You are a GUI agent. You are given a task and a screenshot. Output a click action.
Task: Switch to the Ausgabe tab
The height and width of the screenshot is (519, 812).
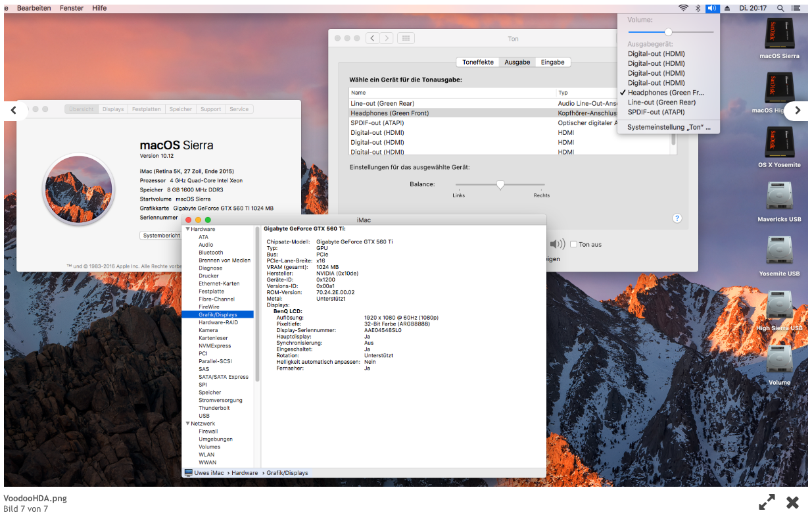pyautogui.click(x=517, y=62)
